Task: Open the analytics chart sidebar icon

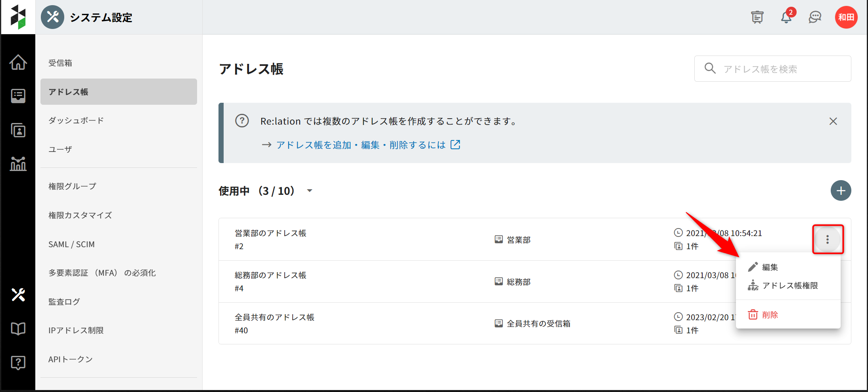Action: [x=18, y=163]
